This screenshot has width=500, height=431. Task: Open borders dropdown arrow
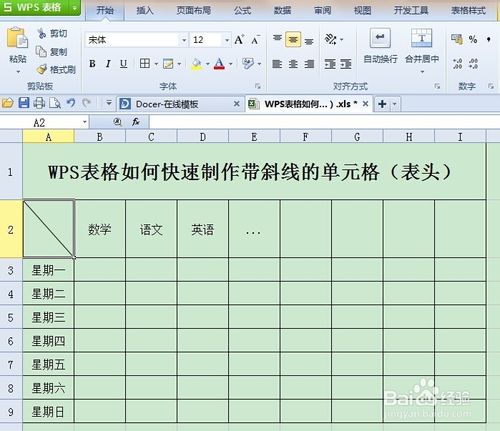156,64
